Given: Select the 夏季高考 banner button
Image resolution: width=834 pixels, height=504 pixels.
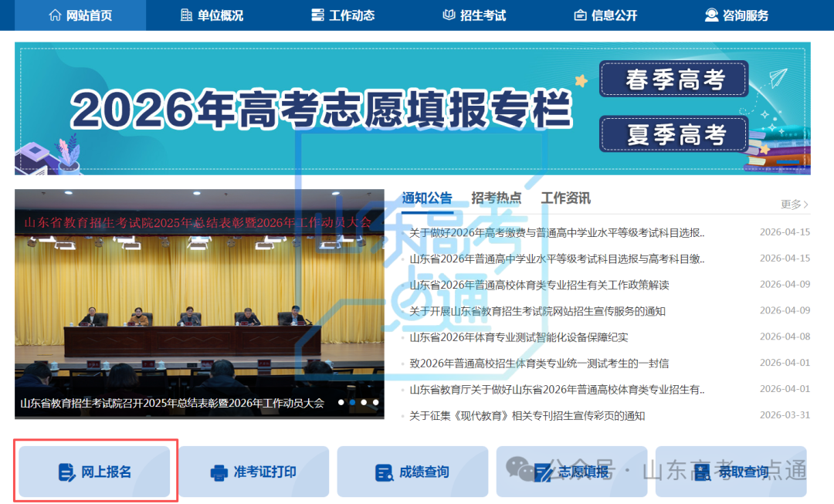Looking at the screenshot, I should [x=674, y=134].
